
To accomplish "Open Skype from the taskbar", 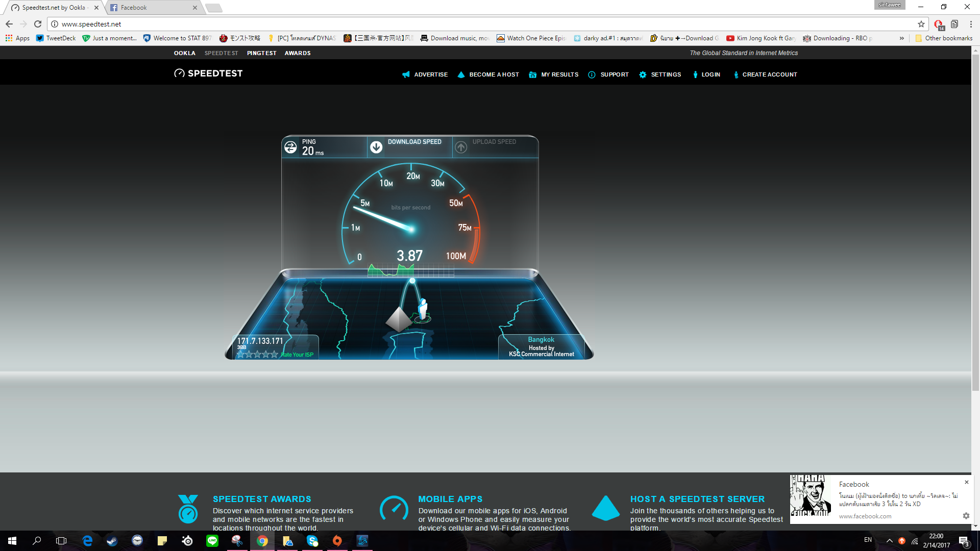I will 312,541.
